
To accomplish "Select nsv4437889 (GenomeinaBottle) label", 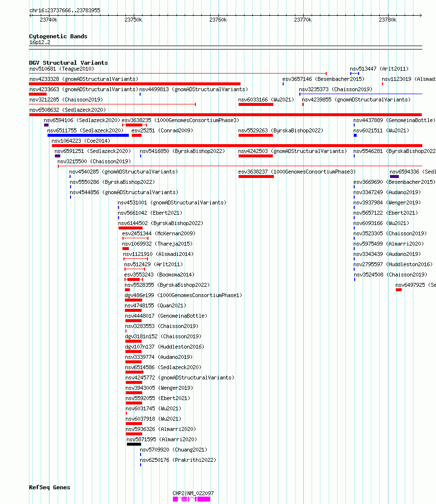I will click(394, 120).
